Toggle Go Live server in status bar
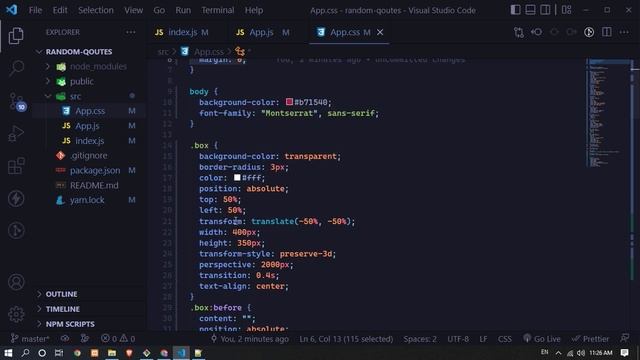 coord(542,338)
